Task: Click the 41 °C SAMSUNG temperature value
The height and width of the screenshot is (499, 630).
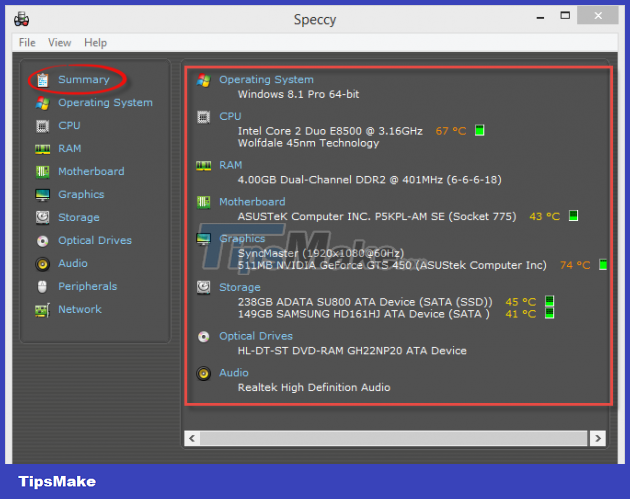Action: (521, 314)
